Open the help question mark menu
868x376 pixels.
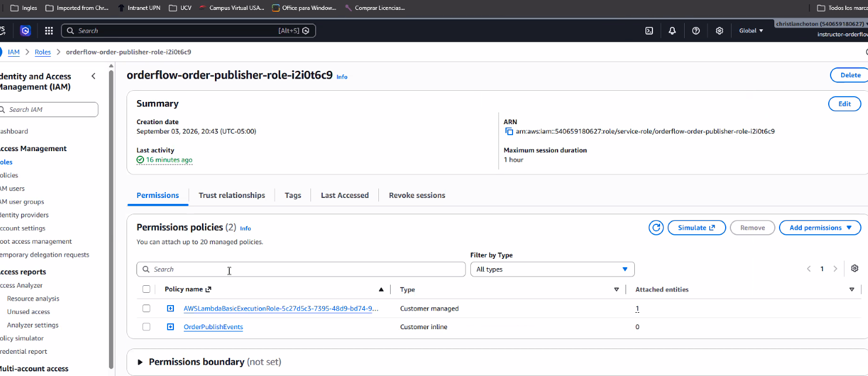(696, 30)
